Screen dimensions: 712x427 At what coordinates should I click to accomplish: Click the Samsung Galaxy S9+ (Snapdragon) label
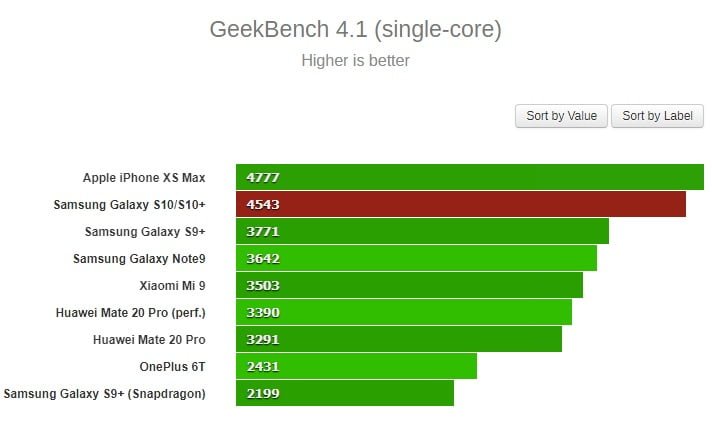click(105, 394)
